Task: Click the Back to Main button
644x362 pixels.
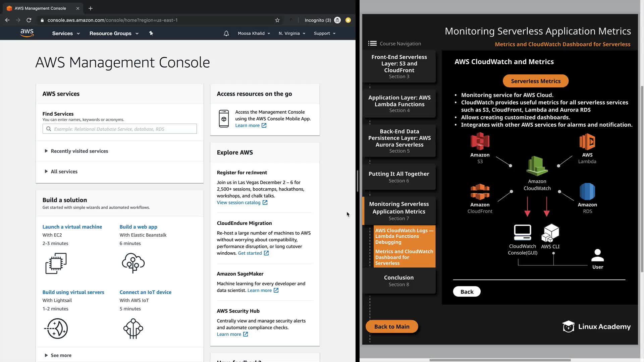Action: click(392, 326)
